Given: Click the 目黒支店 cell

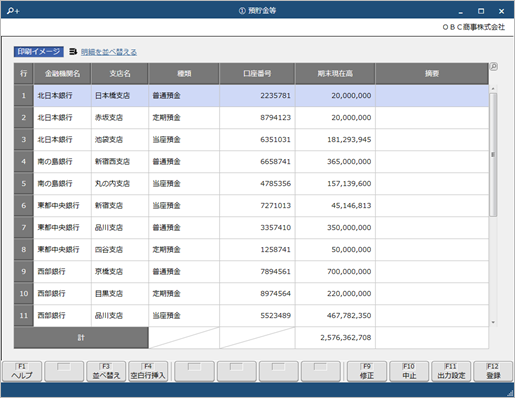Looking at the screenshot, I should coord(120,294).
